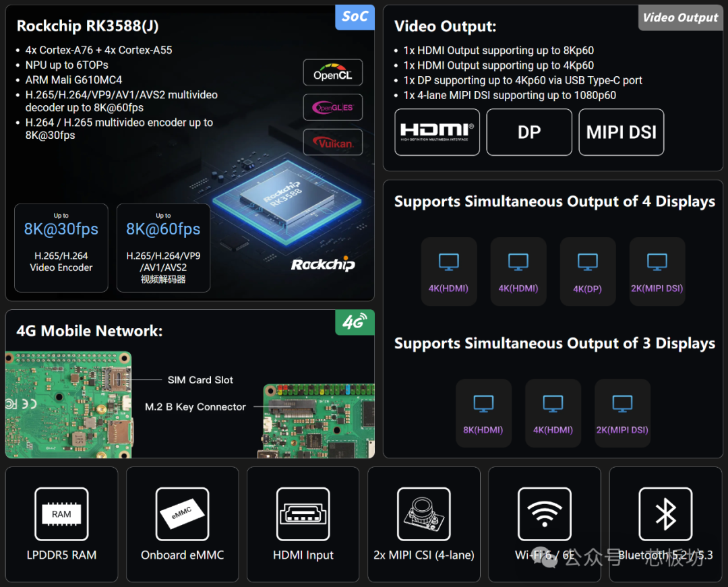This screenshot has width=728, height=587.
Task: Click the "8K@30fps" encoder value
Action: 61,229
